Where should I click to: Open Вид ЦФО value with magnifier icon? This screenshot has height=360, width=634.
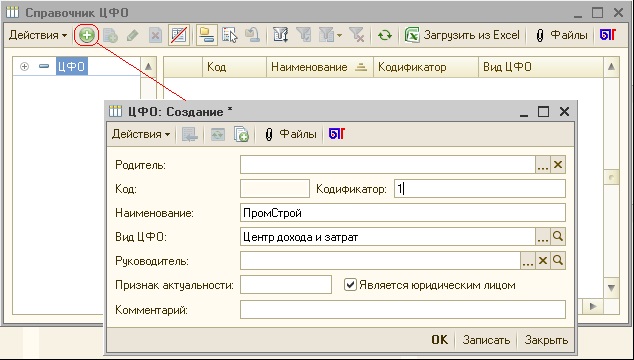[x=558, y=237]
